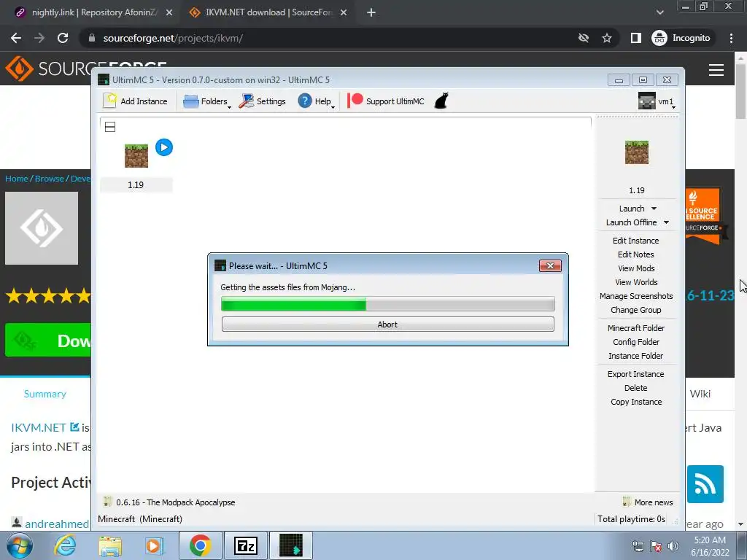Click the Chrome address bar URL
The image size is (747, 560).
(173, 38)
